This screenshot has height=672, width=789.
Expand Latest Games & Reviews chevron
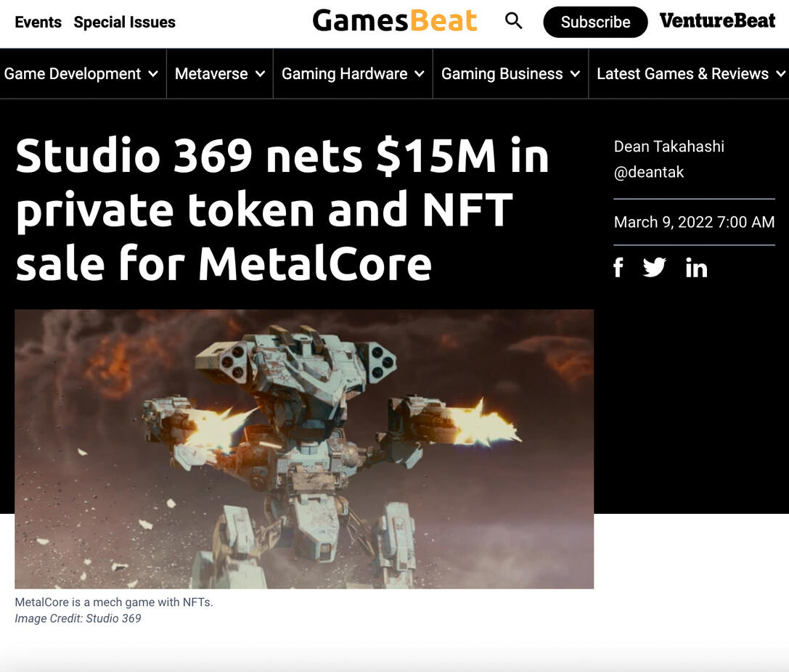780,74
